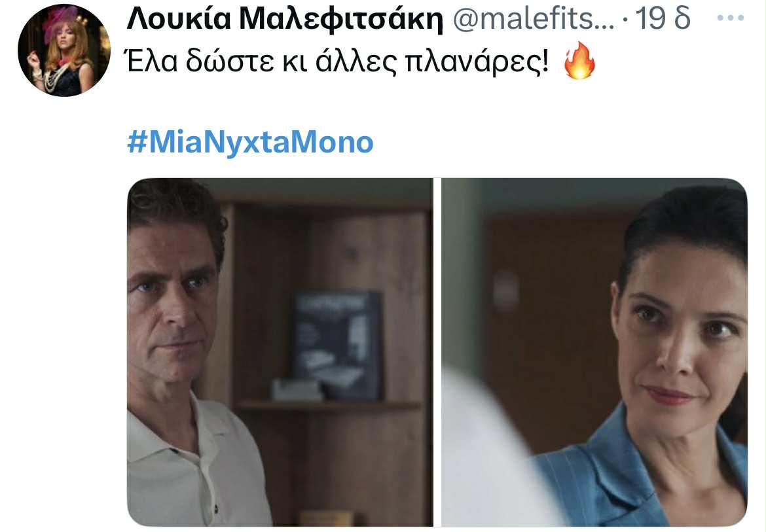
Task: Open the left photo of the man
Action: pyautogui.click(x=280, y=352)
